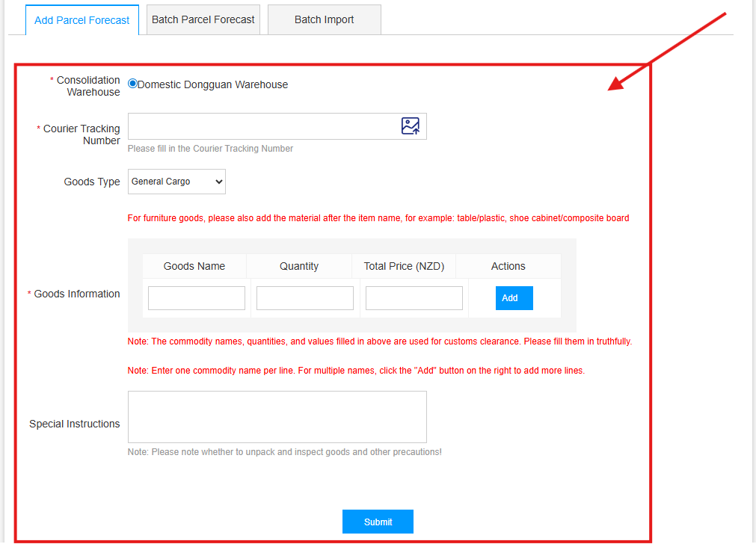Click inside the Special Instructions textarea
This screenshot has height=544, width=756.
tap(277, 417)
